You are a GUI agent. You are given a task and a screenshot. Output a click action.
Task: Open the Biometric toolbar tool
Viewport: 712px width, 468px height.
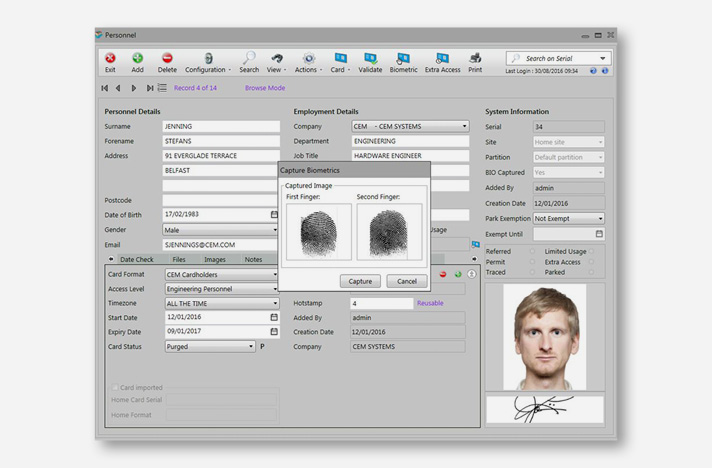point(403,59)
